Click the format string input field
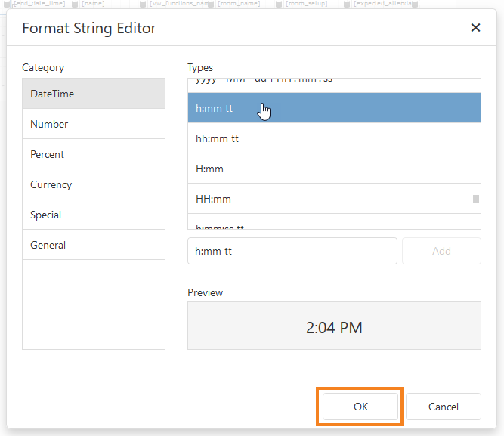The height and width of the screenshot is (436, 504). pos(292,251)
